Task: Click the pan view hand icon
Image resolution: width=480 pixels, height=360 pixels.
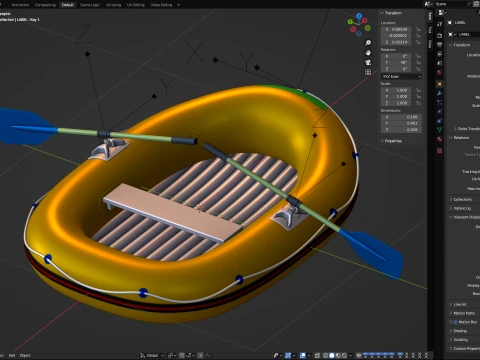Action: (x=368, y=53)
